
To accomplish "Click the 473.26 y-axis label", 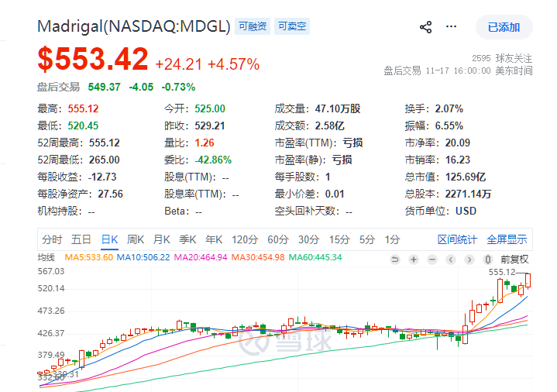I will click(51, 311).
